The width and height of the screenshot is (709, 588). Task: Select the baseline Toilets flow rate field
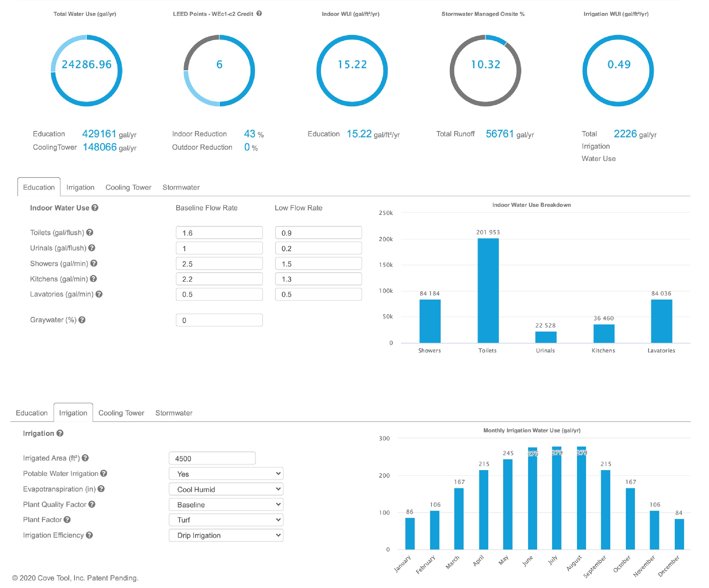(x=219, y=232)
